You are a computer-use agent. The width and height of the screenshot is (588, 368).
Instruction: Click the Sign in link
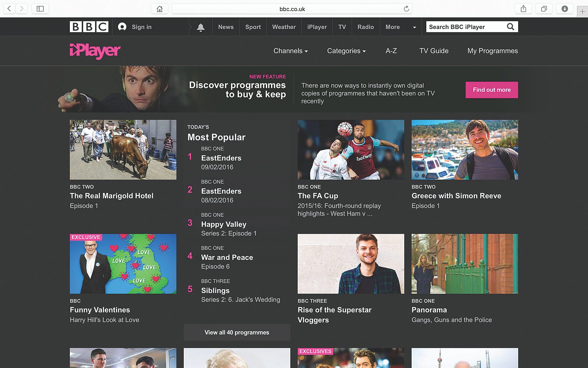pyautogui.click(x=141, y=27)
